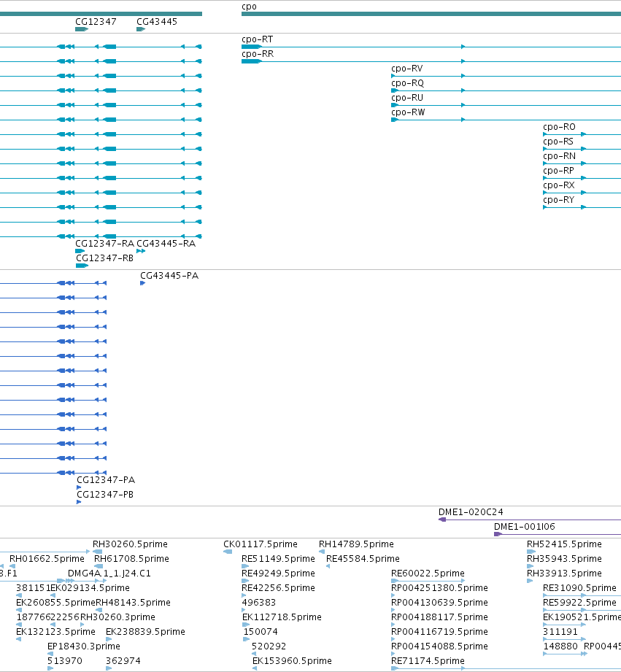Open transcript CG43445-RA
Image resolution: width=621 pixels, height=672 pixels.
pos(166,244)
